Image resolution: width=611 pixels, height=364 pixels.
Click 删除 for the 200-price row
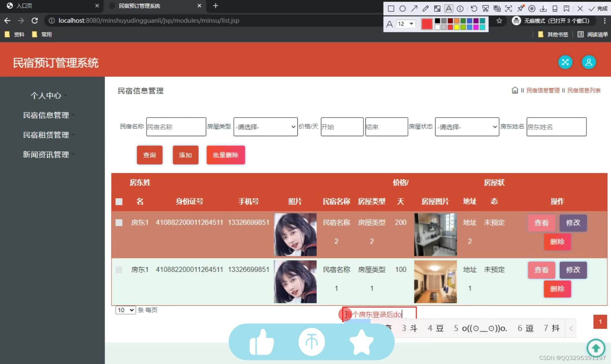point(557,242)
